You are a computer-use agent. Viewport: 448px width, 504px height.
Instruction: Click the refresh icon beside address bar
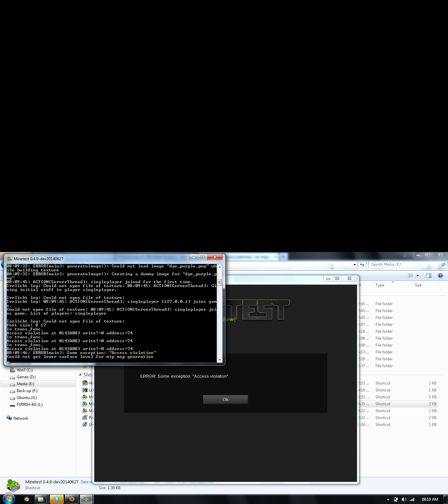click(x=362, y=264)
